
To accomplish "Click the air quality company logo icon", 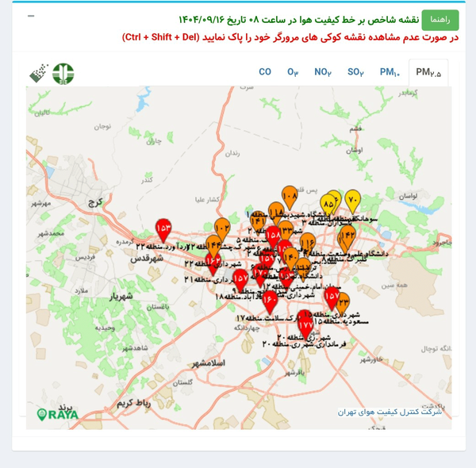I will (38, 74).
